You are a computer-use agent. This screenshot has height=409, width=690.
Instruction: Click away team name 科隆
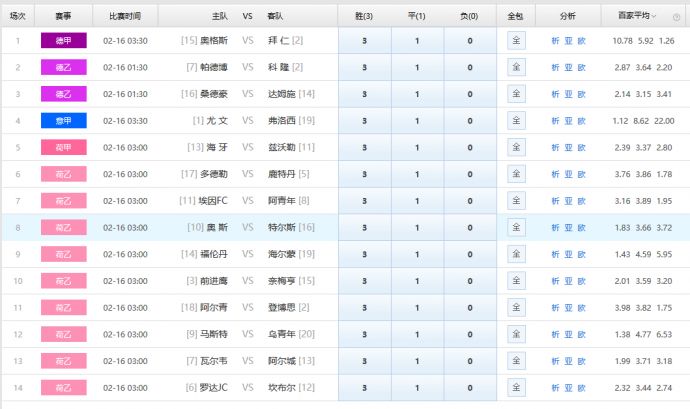coord(279,67)
